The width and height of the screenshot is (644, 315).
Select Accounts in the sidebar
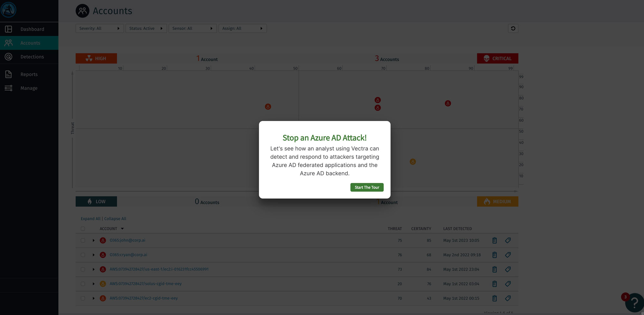tap(29, 43)
